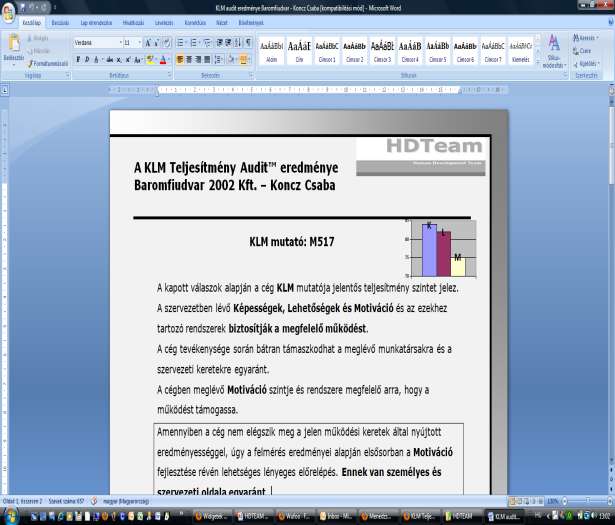Decrease paragraph indent
The height and width of the screenshot is (525, 615).
(220, 43)
